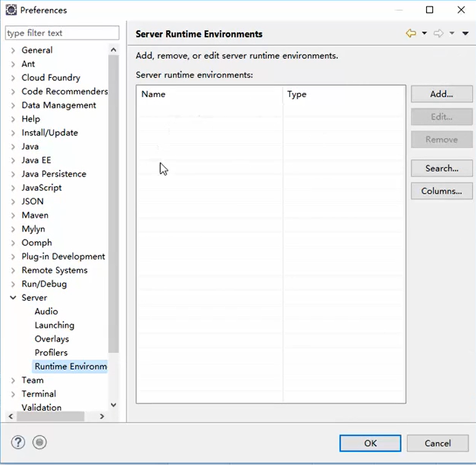Expand the Ant tree node
The image size is (476, 465).
[x=13, y=64]
